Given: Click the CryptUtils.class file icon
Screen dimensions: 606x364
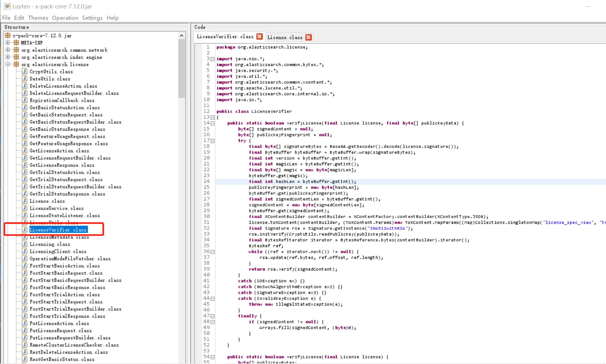Looking at the screenshot, I should (25, 71).
